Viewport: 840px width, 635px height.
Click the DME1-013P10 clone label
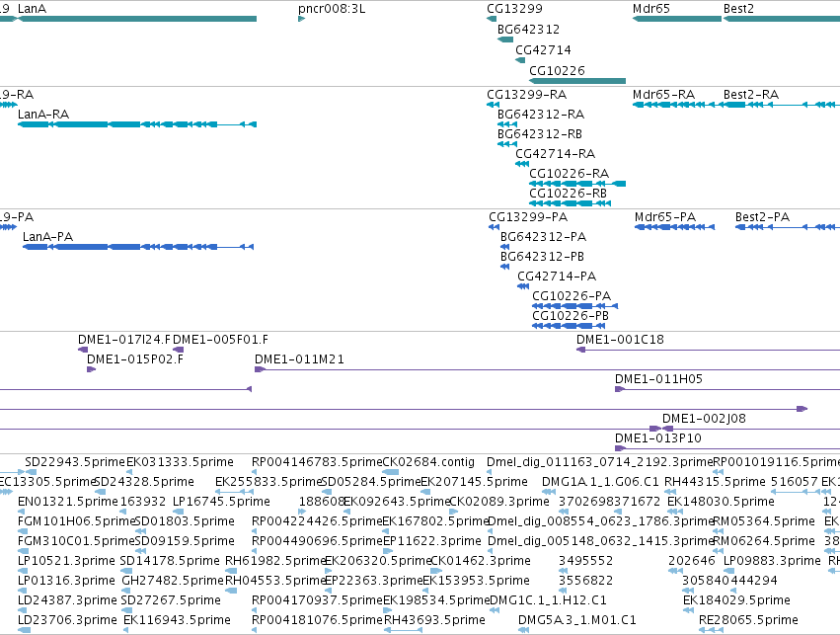(x=657, y=438)
